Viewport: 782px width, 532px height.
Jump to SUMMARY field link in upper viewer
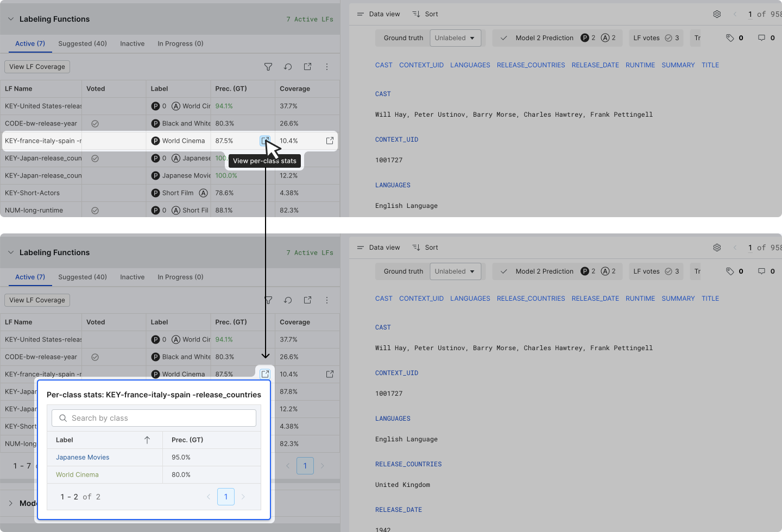tap(678, 65)
